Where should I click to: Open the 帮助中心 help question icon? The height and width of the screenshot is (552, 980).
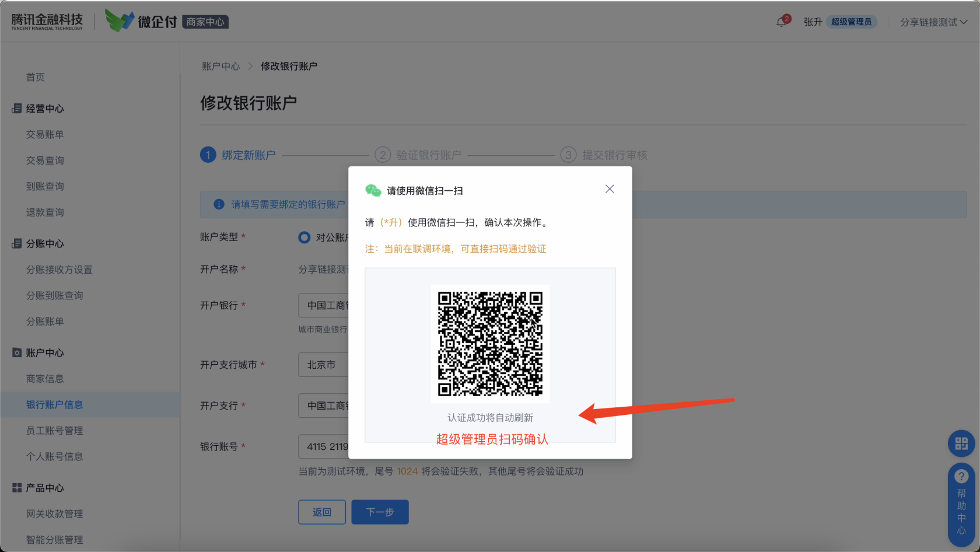(961, 476)
